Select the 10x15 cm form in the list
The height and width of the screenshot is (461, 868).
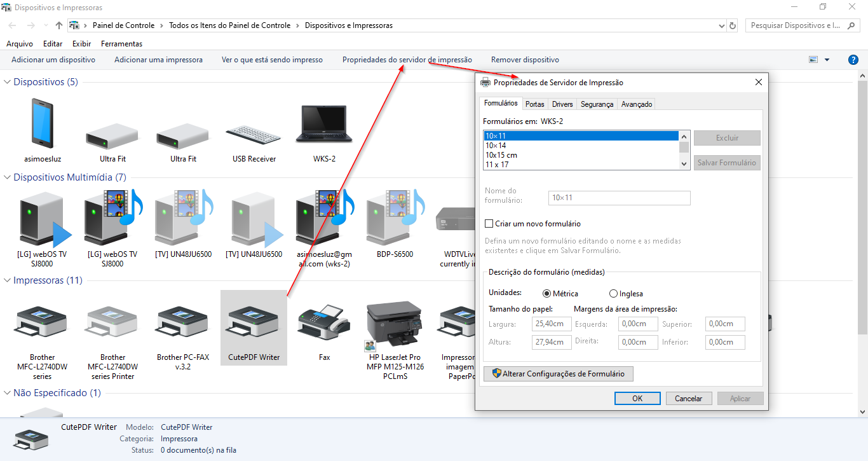(581, 155)
